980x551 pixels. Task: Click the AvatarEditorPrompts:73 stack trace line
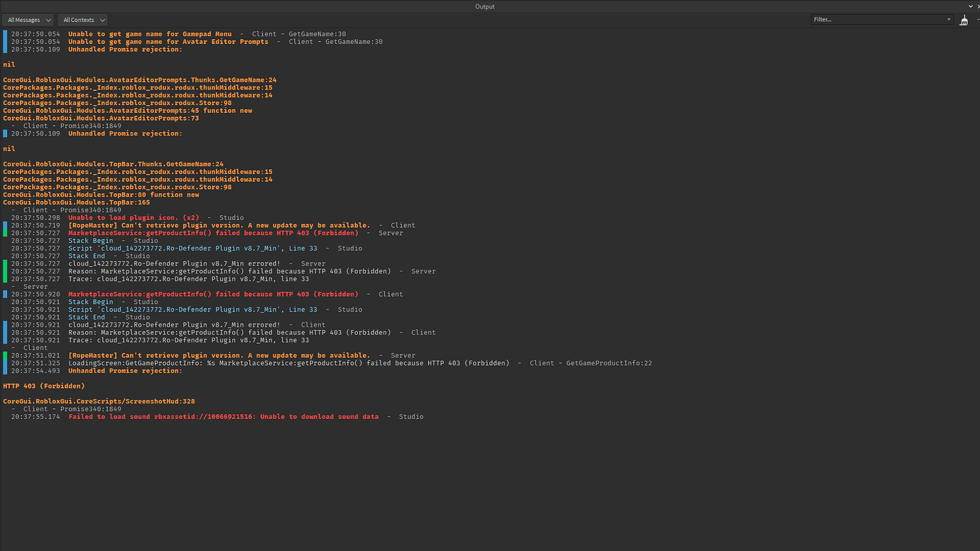click(101, 119)
